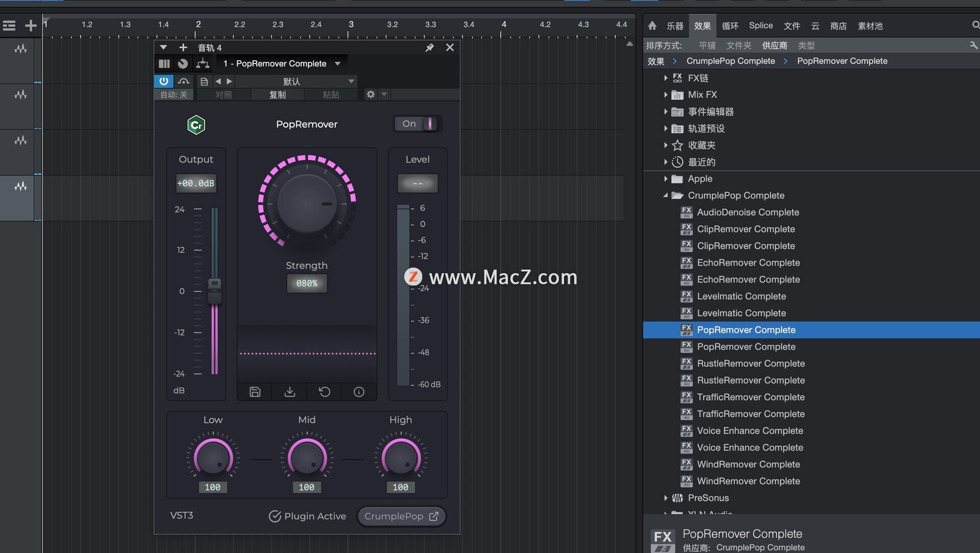Screen dimensions: 980x553
Task: Click automation waveform icon on first track
Action: point(20,49)
